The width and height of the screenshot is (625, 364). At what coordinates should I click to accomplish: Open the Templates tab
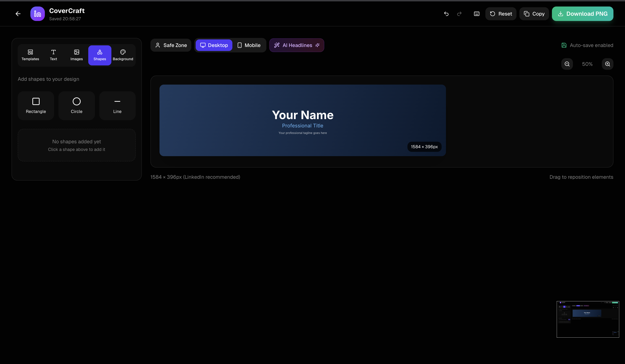[30, 55]
